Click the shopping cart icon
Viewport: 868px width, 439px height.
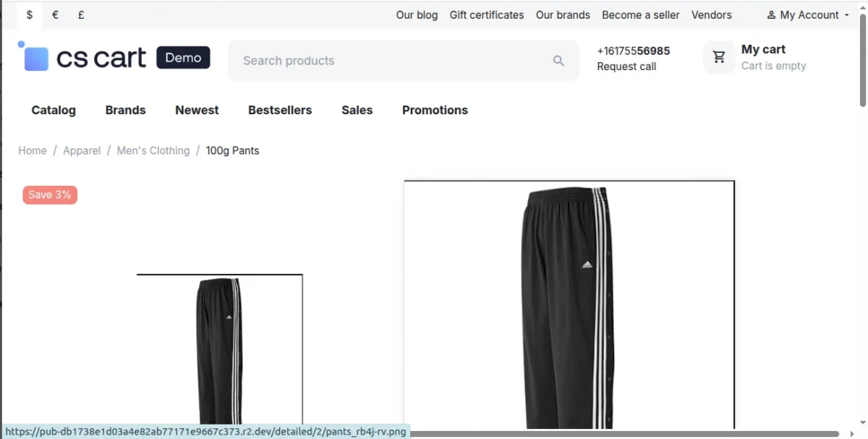[x=719, y=57]
